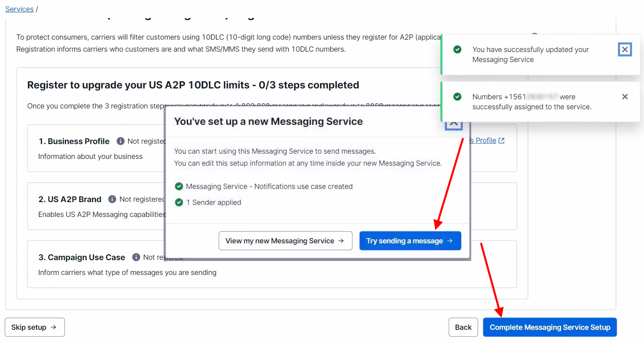Open the Services breadcrumb link

pos(19,9)
